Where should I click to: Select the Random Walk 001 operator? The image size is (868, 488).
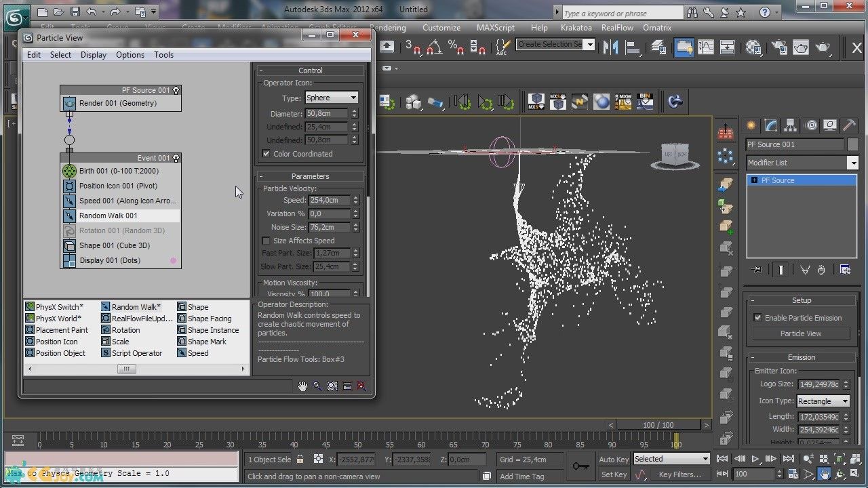(x=121, y=216)
